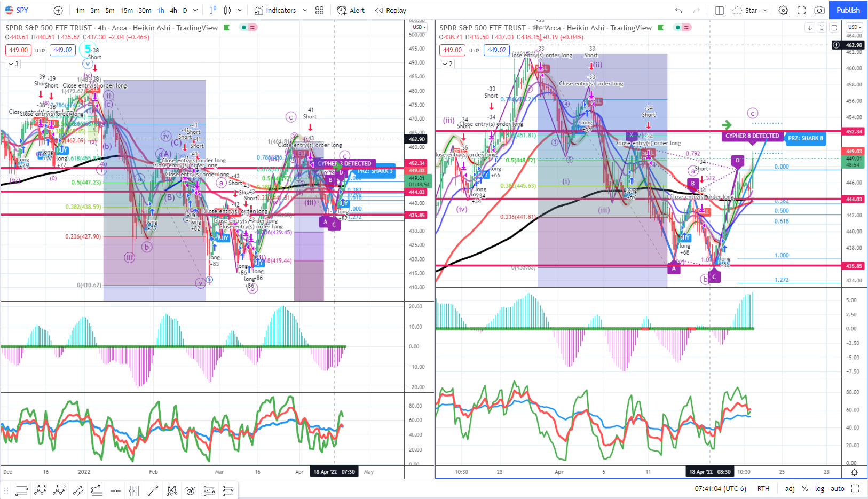Open the indicator templates grid icon
This screenshot has height=499, width=868.
(x=320, y=10)
